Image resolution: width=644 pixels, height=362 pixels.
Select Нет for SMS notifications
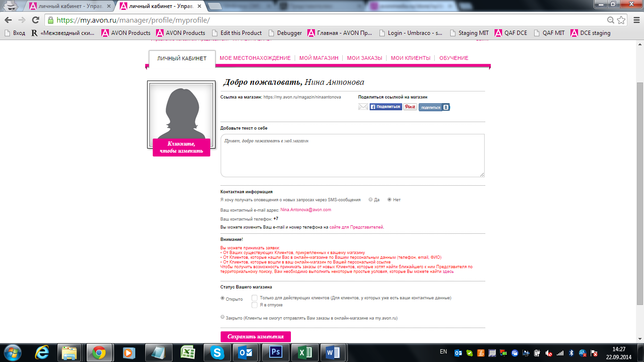point(389,200)
